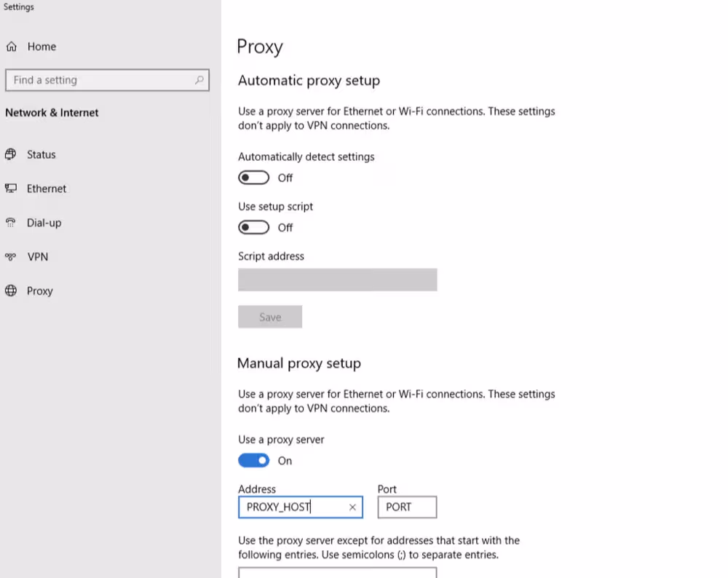The image size is (728, 578).
Task: Clear the Address field using the X icon
Action: point(352,507)
